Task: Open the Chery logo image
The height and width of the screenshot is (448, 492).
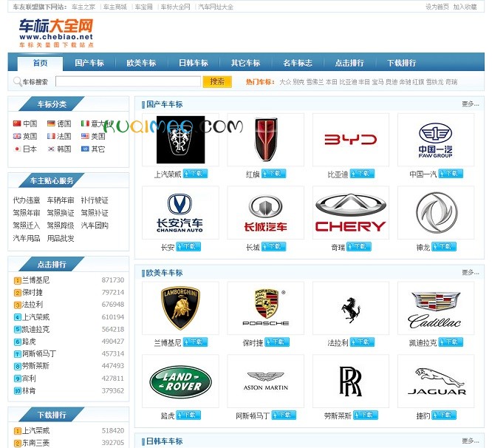Action: pos(350,213)
